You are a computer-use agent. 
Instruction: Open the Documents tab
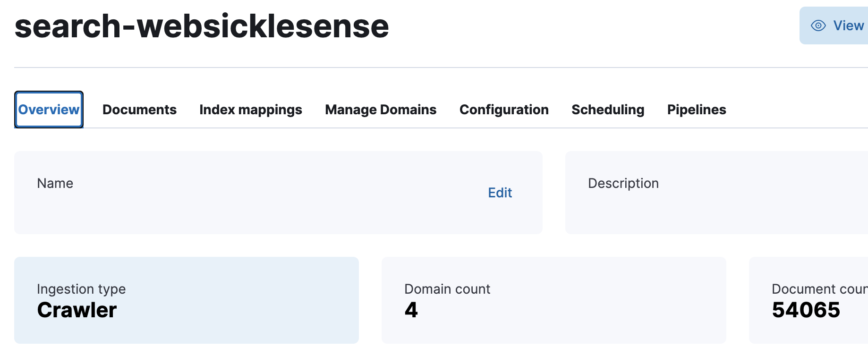(139, 110)
